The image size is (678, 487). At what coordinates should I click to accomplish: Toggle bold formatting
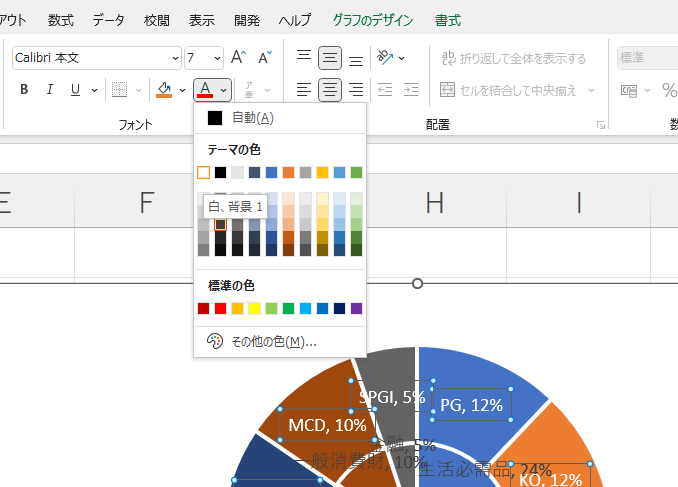click(x=24, y=90)
